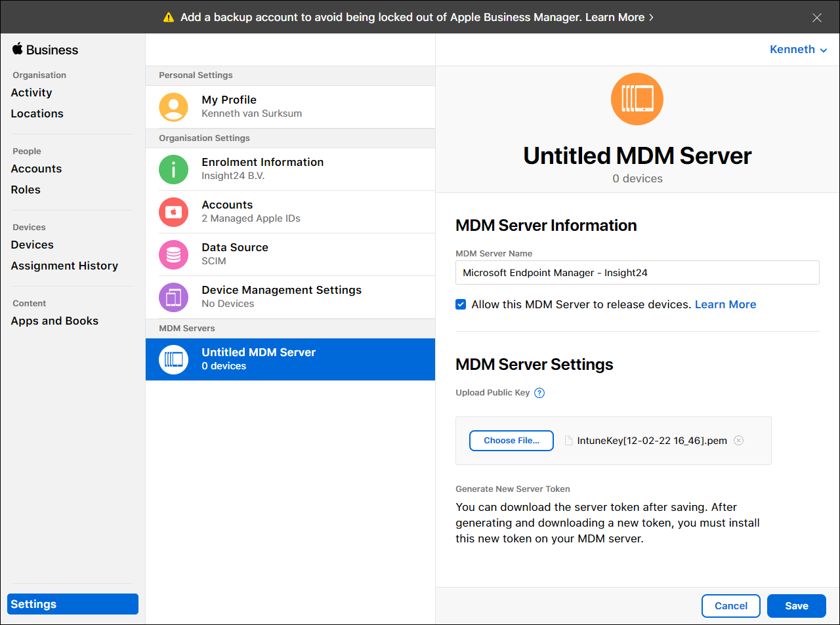840x625 pixels.
Task: Click the Choose File button
Action: pos(511,441)
